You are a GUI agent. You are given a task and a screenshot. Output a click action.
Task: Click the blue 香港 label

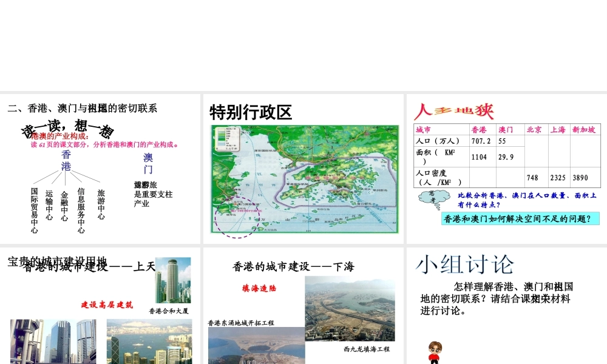(x=66, y=161)
